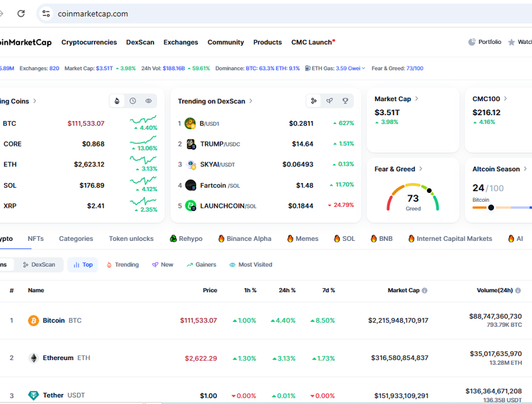Expand Trending on DexScan chevron

[x=251, y=101]
